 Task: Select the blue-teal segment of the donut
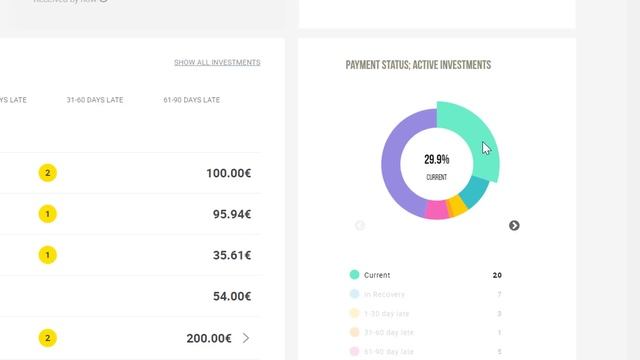(475, 191)
